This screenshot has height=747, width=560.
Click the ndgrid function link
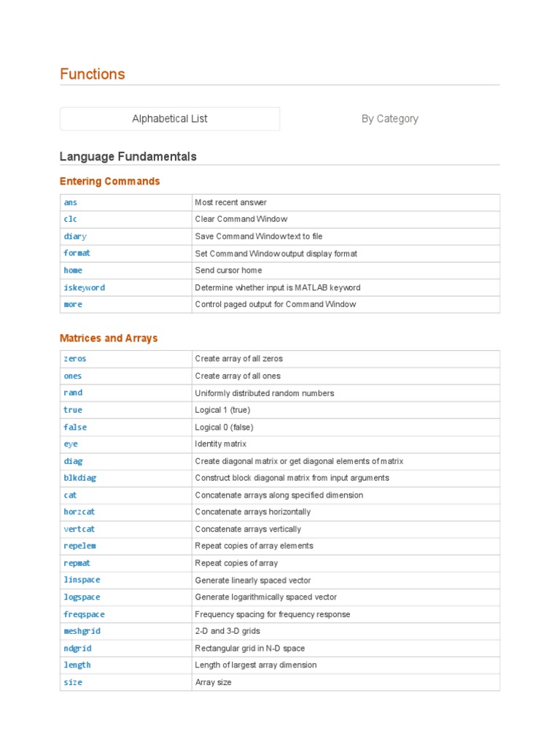point(77,648)
